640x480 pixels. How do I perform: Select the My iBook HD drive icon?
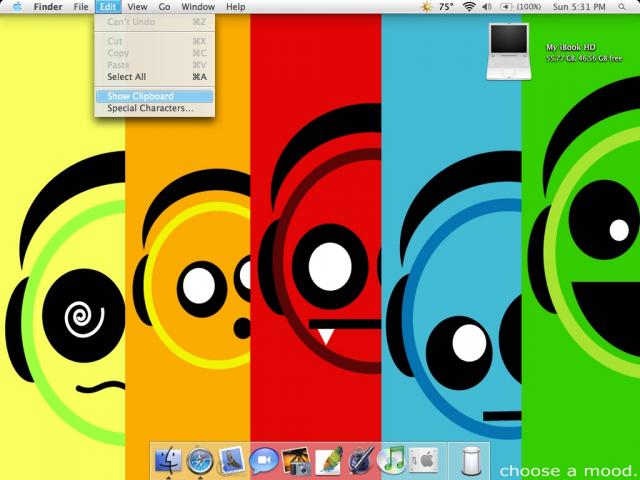(x=509, y=51)
